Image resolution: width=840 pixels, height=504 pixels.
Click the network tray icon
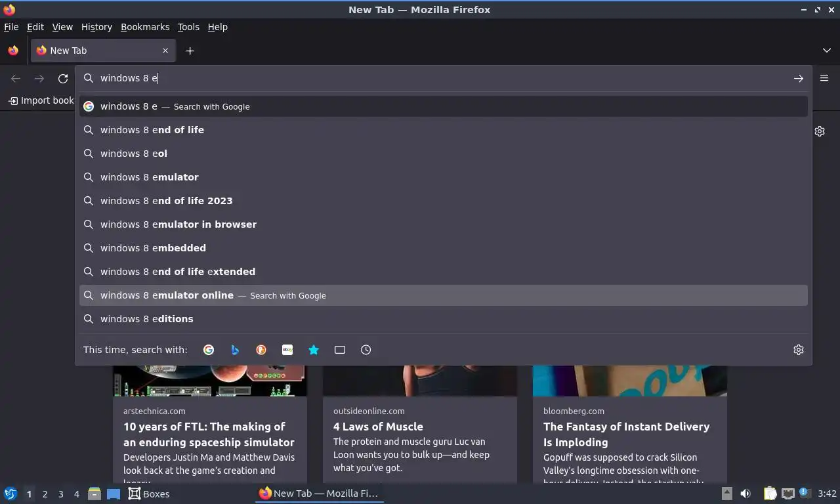point(787,493)
